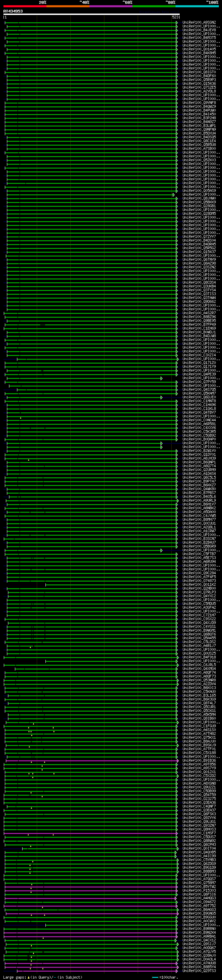Open hit UniRef100_Q4PE39
222x980 pixels.
coord(199,374)
